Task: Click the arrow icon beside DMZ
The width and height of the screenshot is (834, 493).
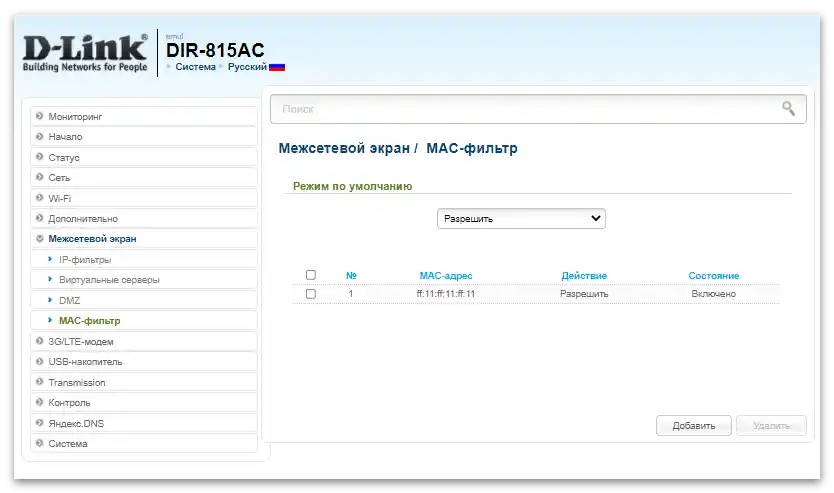Action: [x=50, y=300]
